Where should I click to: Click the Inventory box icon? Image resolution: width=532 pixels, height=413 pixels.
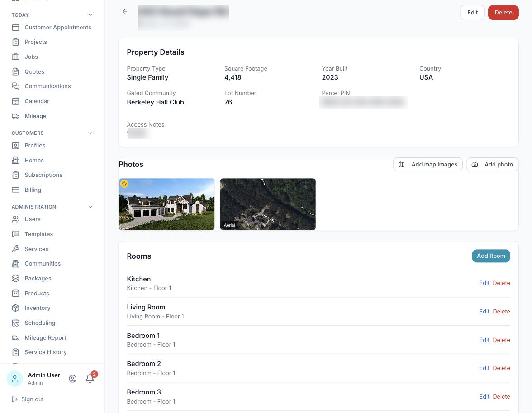(15, 308)
